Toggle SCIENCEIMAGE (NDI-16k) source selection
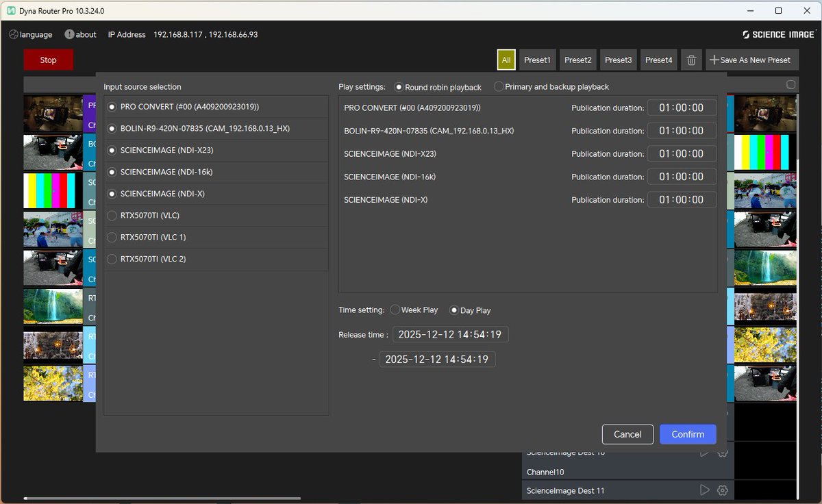Viewport: 822px width, 504px height. click(112, 172)
